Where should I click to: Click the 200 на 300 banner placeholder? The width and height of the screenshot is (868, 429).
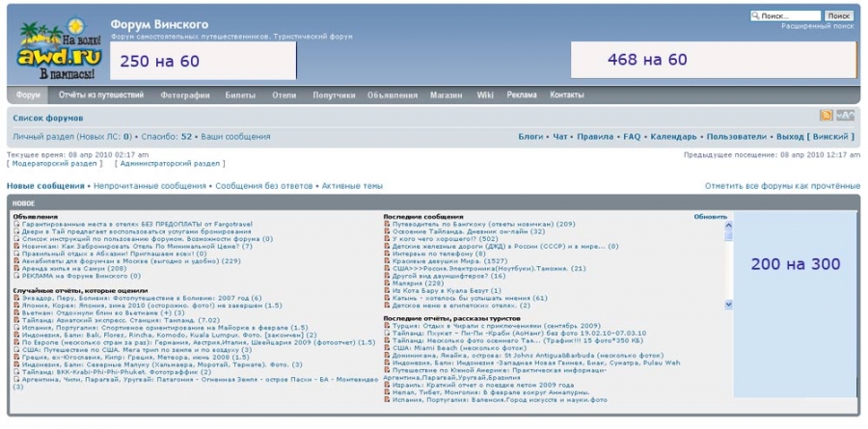[795, 304]
